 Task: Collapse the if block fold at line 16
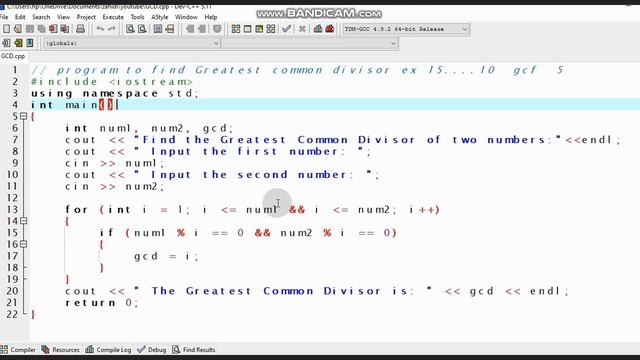(x=24, y=244)
